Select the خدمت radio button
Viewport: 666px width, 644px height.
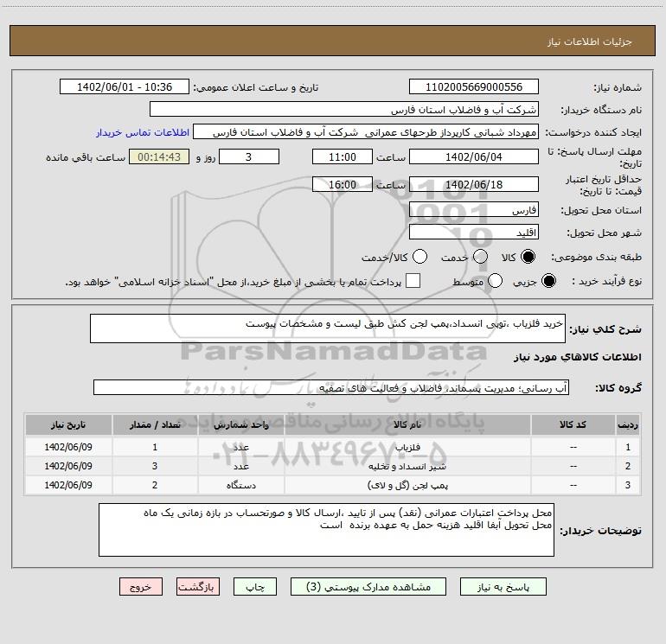coord(480,257)
